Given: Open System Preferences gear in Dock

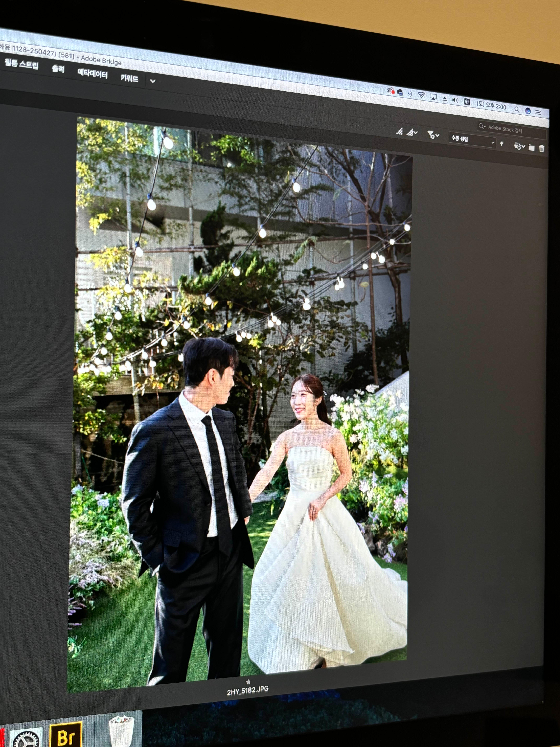Looking at the screenshot, I should pyautogui.click(x=26, y=738).
